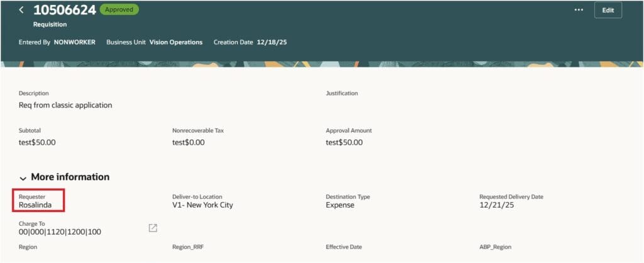The image size is (644, 263).
Task: Click Deliver-to Location V1- New York City
Action: (x=203, y=205)
